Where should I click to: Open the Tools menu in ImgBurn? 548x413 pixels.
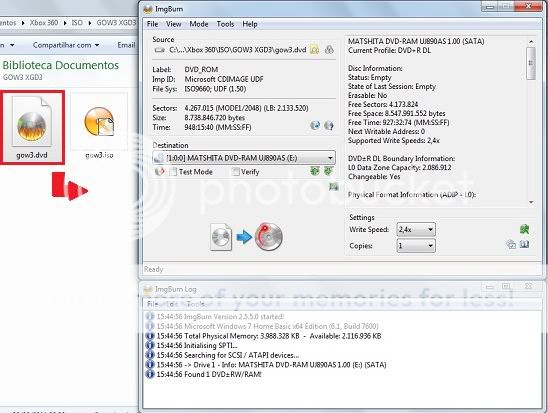[225, 24]
